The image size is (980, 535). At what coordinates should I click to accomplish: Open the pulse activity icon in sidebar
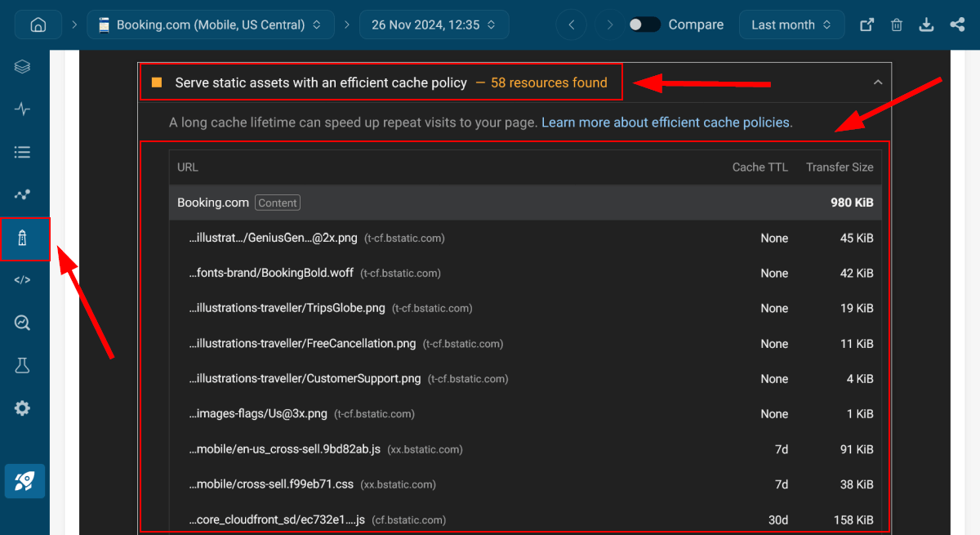(22, 109)
